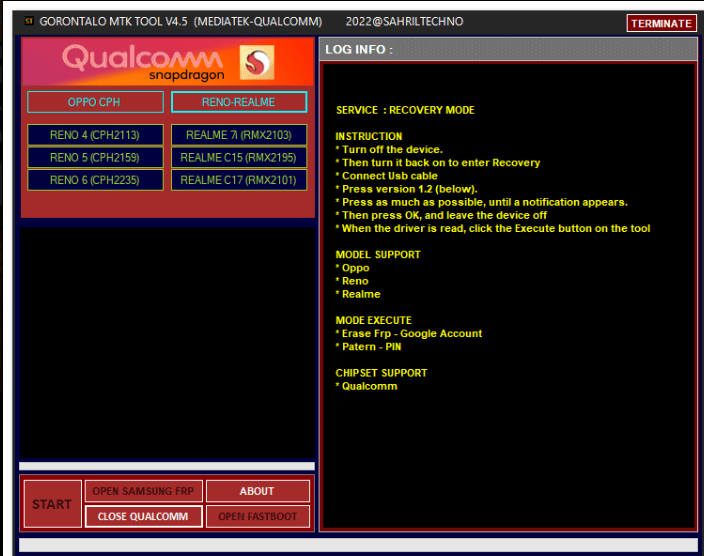Screen dimensions: 704x556
Task: Click '* Press version 1.2 (below).' line
Action: tap(406, 189)
